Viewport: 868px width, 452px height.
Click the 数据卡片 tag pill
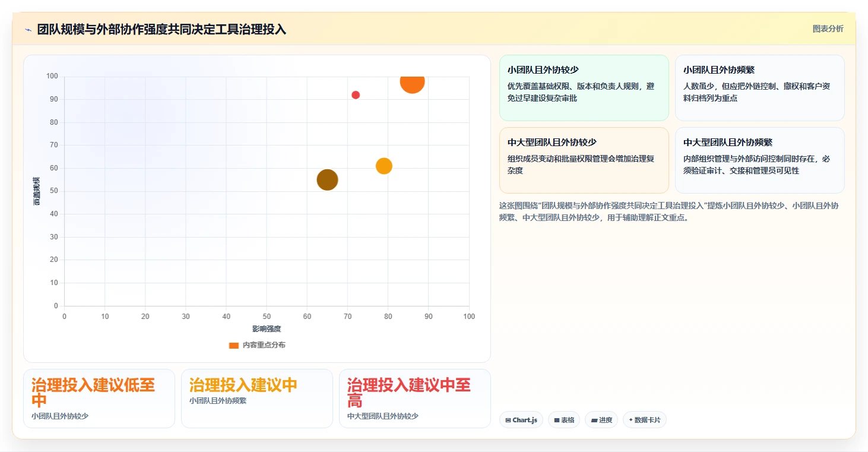(x=645, y=420)
